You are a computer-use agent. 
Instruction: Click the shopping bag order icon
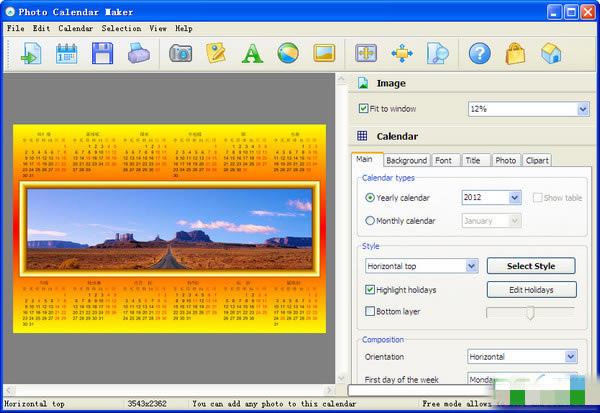pyautogui.click(x=515, y=54)
